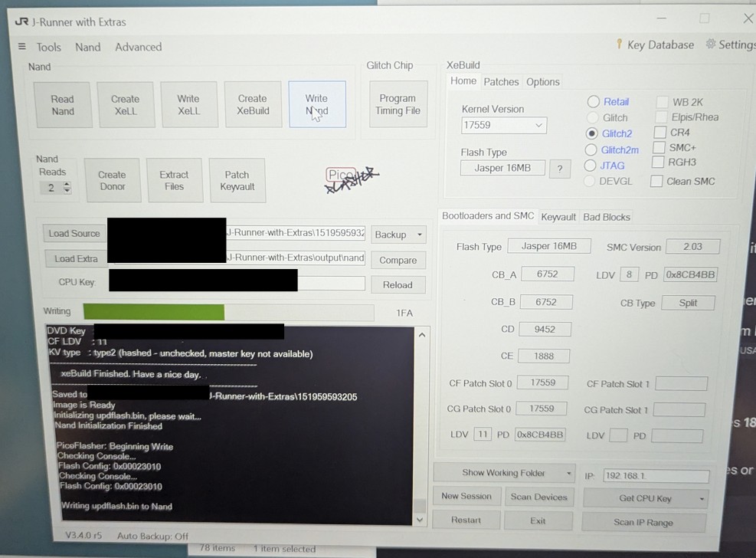Decrease Nand Reads with down stepper arrow
The height and width of the screenshot is (558, 756).
tap(67, 191)
